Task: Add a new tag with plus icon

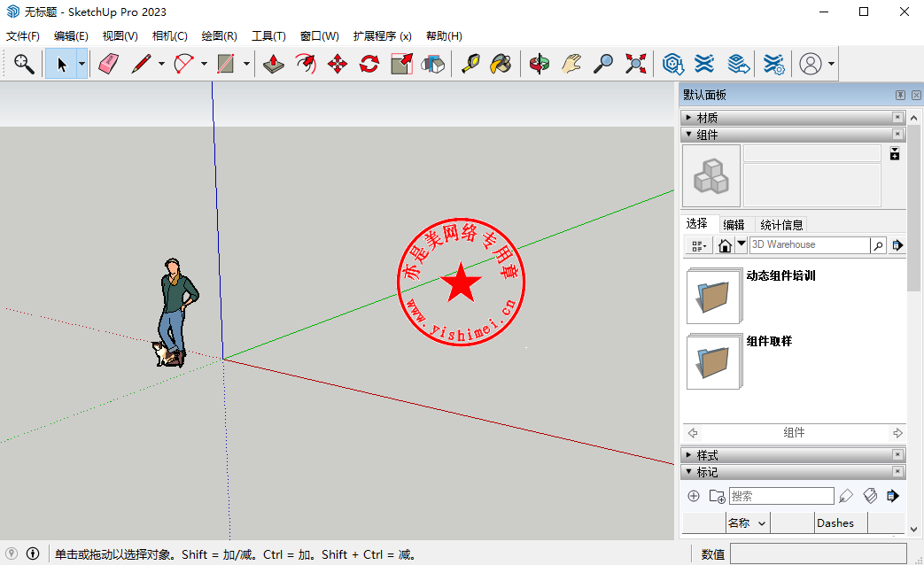Action: 694,496
